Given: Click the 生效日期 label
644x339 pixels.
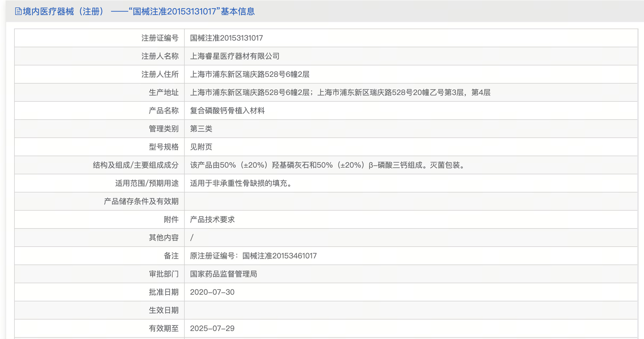Looking at the screenshot, I should [164, 310].
